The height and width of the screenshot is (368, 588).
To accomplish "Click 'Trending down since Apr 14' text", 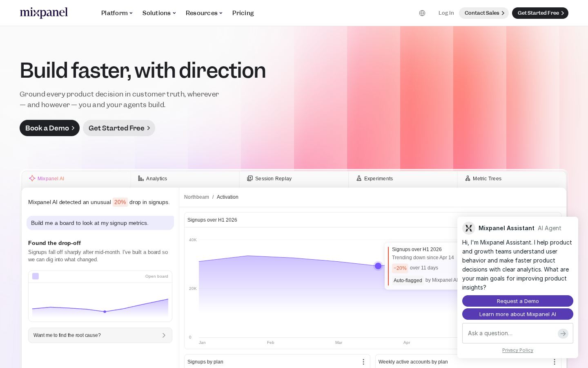I will coord(423,258).
